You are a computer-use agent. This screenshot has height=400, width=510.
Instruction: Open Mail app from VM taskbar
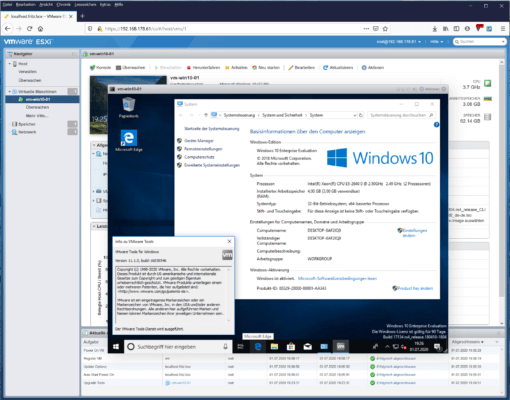point(308,347)
